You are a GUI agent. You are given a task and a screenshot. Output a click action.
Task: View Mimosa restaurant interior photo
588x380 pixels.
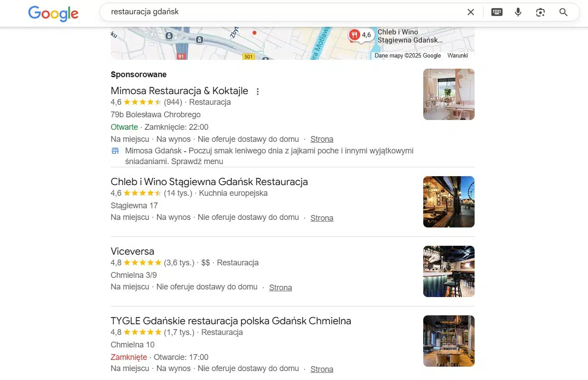448,94
